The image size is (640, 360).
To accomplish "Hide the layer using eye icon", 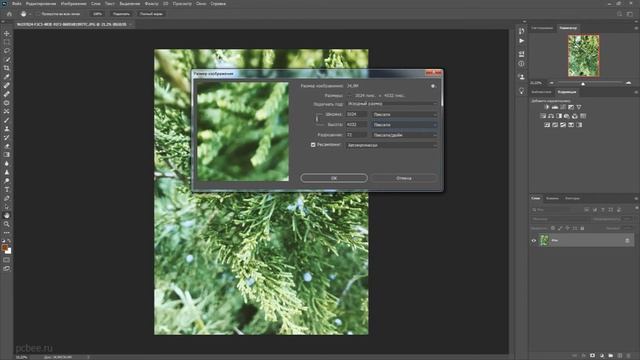I will point(533,241).
